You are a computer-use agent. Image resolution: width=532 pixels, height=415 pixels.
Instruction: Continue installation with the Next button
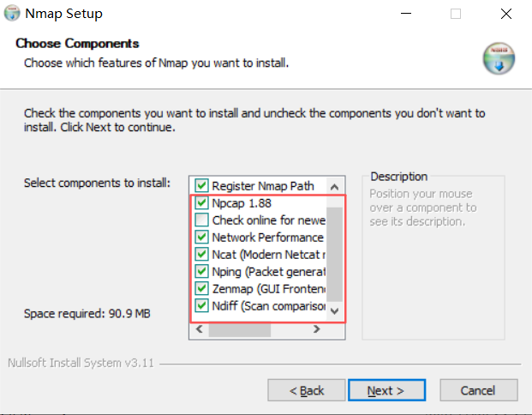tap(386, 390)
